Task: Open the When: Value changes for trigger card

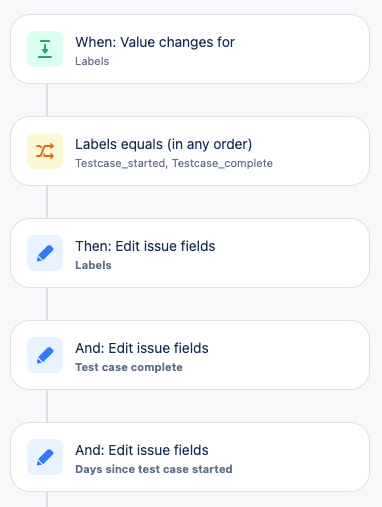Action: (190, 49)
